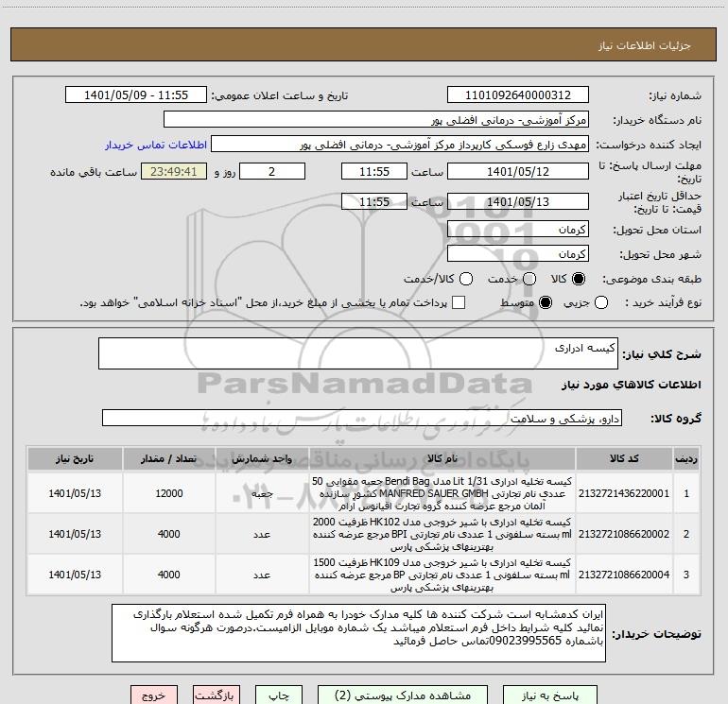Click product code 2132721086620002

[624, 534]
